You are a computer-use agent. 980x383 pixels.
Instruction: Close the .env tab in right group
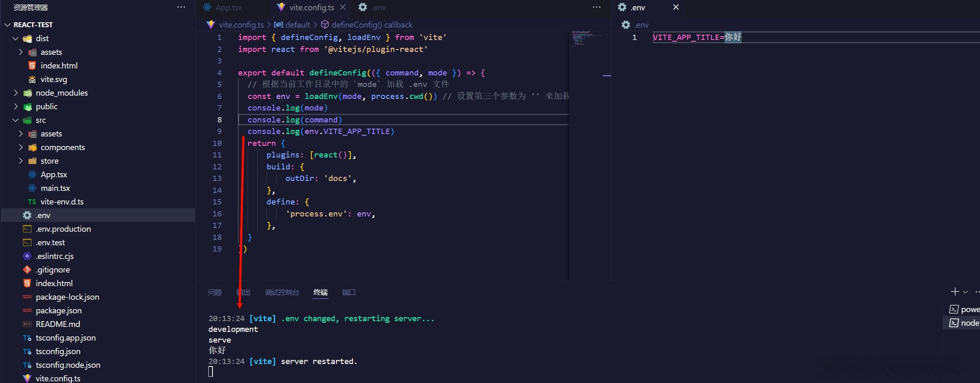coord(676,7)
